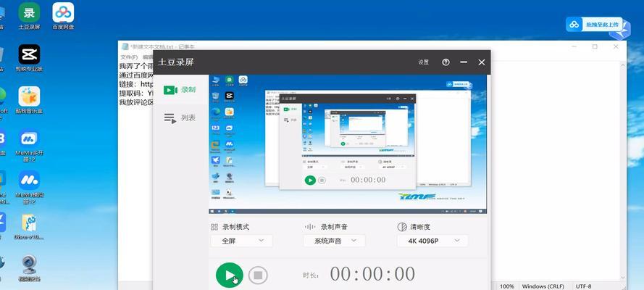Click the 我放评论区 line in Notepad
Image resolution: width=644 pixels, height=290 pixels.
pyautogui.click(x=136, y=102)
